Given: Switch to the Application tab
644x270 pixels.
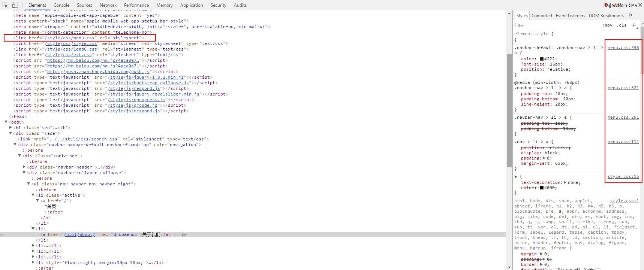Looking at the screenshot, I should click(192, 5).
